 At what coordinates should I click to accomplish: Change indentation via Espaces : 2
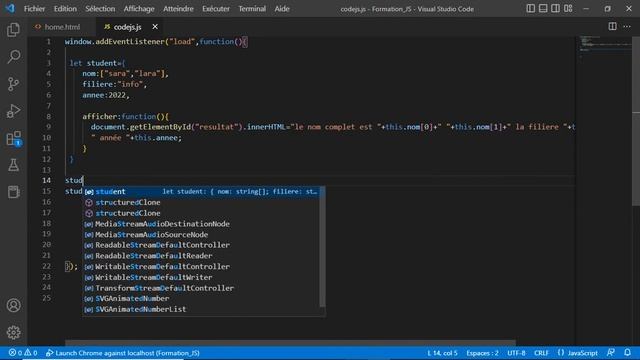point(482,353)
